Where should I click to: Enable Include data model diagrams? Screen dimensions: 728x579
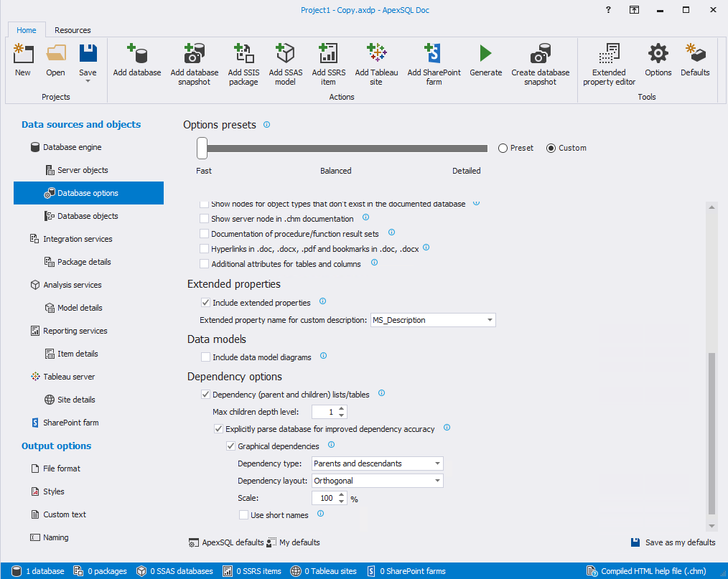(x=205, y=357)
